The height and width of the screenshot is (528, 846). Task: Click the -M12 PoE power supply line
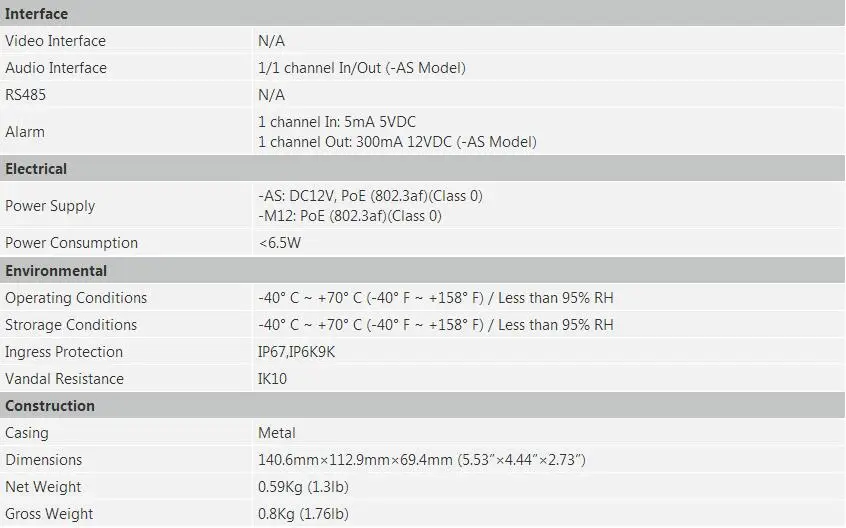click(350, 216)
